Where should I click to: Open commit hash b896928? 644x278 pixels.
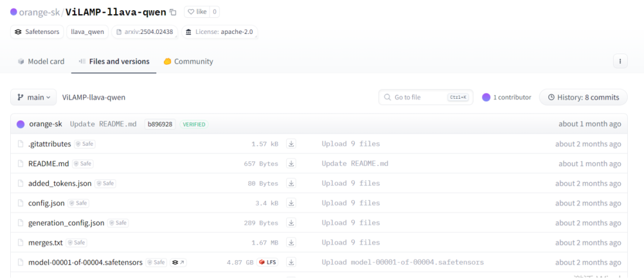pyautogui.click(x=160, y=124)
